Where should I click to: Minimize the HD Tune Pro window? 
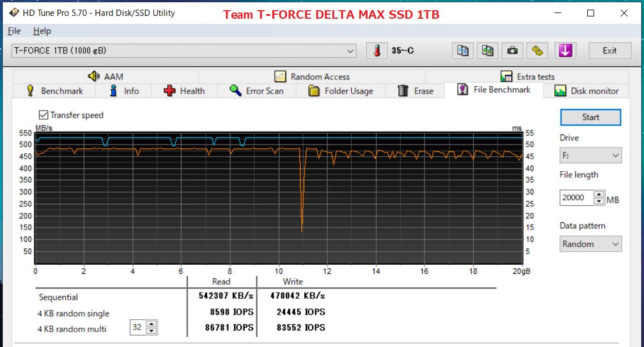click(557, 13)
